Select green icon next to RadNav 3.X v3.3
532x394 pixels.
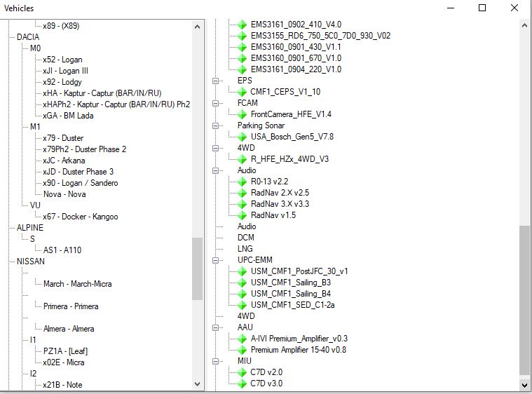click(x=242, y=204)
